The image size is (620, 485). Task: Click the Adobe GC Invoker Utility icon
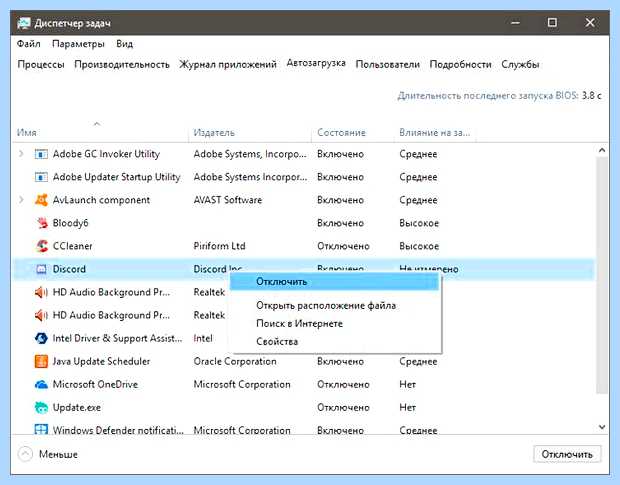[41, 154]
